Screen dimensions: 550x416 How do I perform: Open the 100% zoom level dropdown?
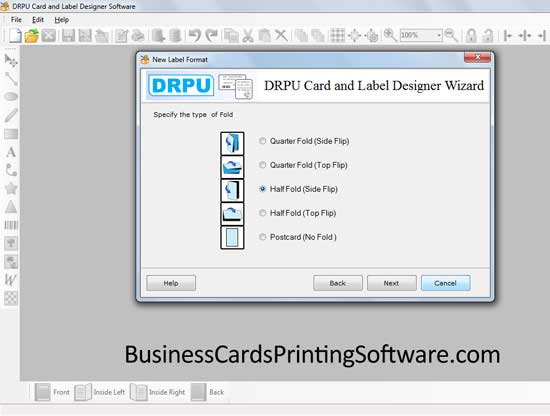[438, 35]
